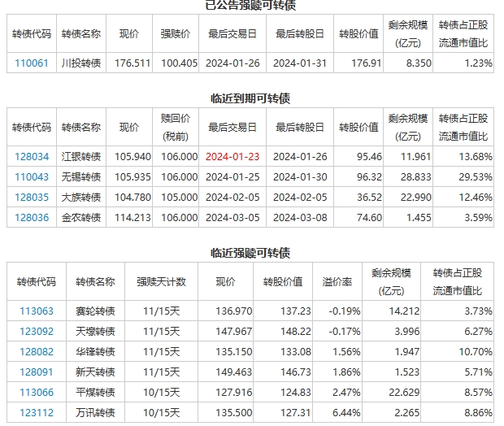Click ratio value 29.53%

(476, 177)
